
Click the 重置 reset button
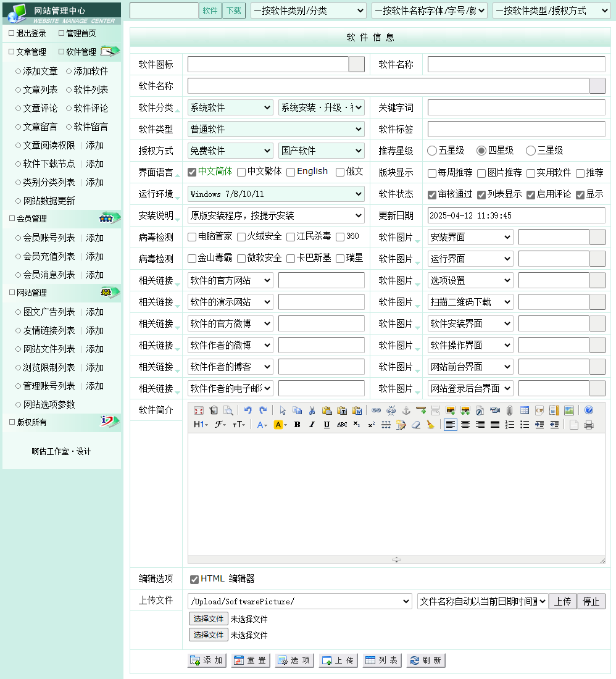(251, 660)
